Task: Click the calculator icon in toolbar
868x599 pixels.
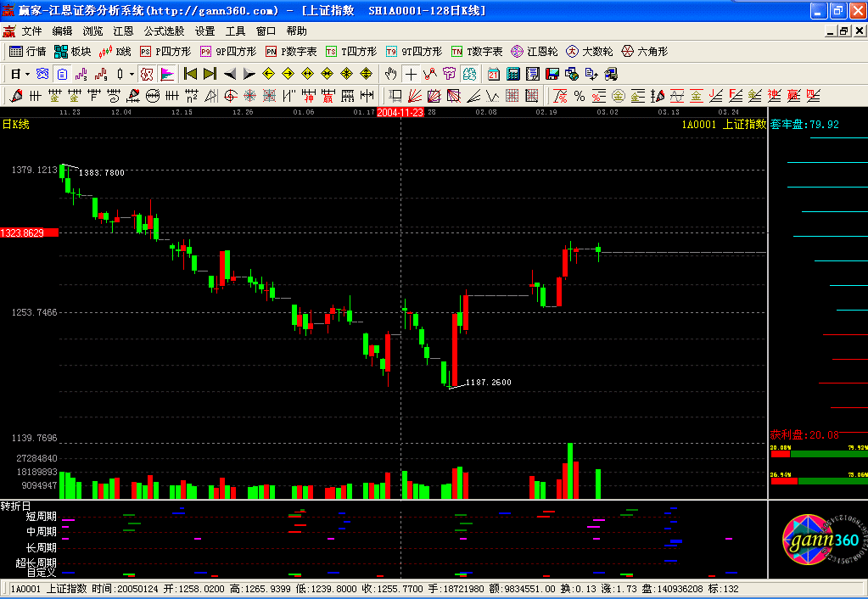Action: pyautogui.click(x=512, y=74)
